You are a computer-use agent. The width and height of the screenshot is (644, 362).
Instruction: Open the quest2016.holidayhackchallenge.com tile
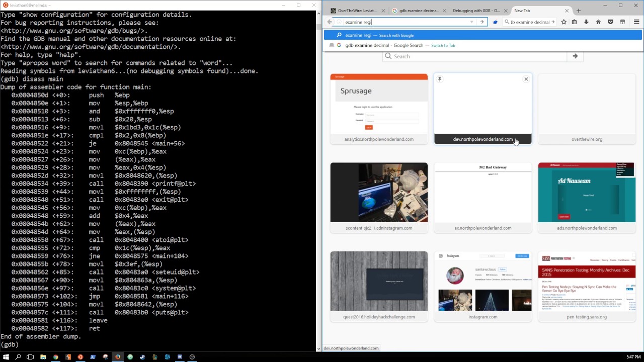point(379,287)
